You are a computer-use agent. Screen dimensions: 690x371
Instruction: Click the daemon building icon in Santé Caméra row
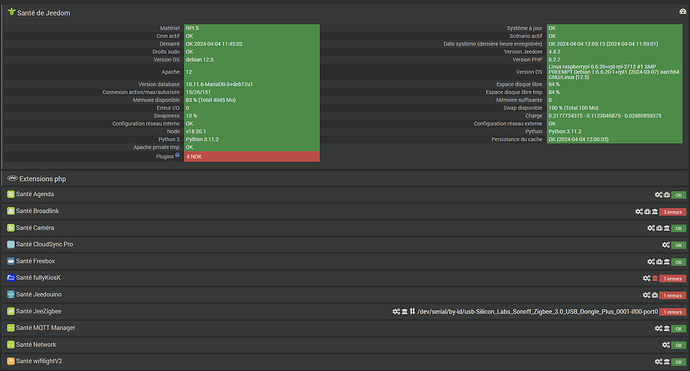tap(667, 228)
